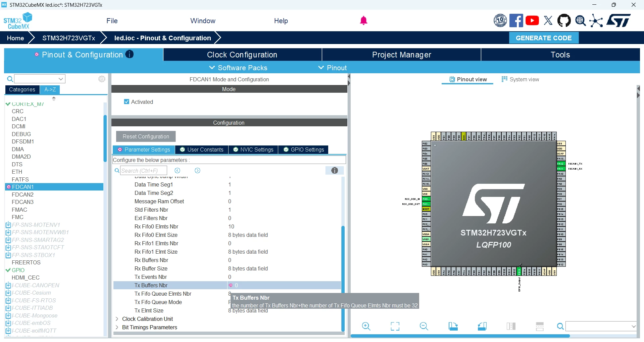
Task: Uncheck the Activated checkbox for FDCAN1
Action: 127,102
